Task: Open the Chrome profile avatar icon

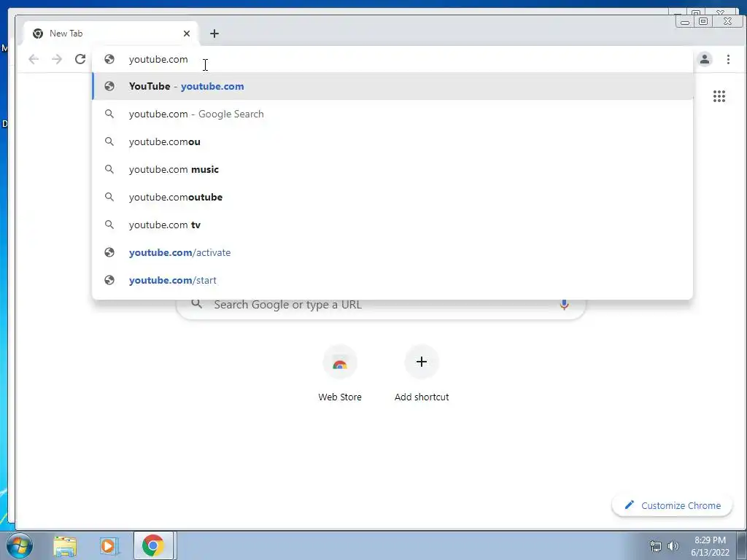Action: click(705, 59)
